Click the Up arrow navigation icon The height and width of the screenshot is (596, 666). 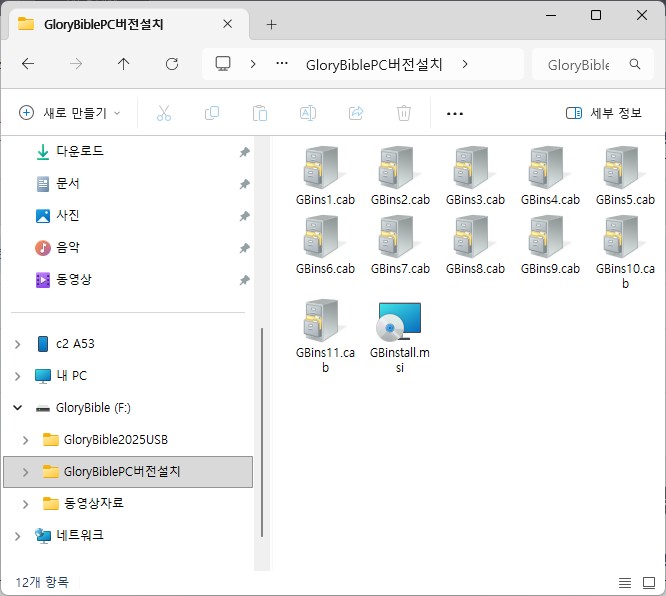[x=123, y=63]
